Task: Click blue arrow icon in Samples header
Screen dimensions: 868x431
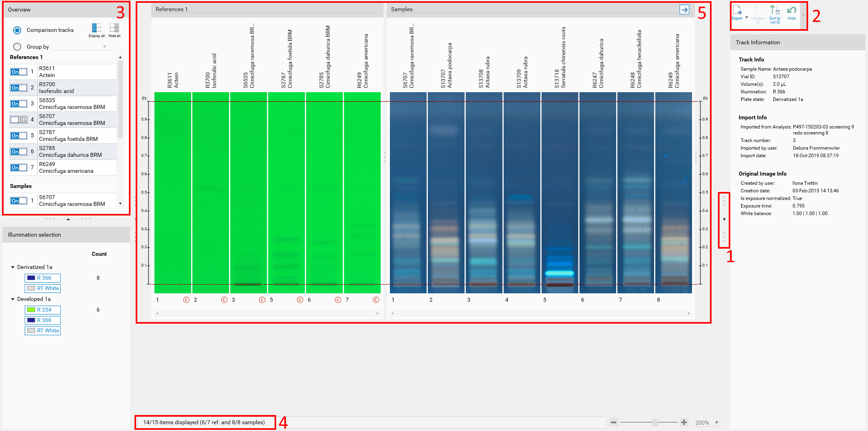Action: coord(684,10)
